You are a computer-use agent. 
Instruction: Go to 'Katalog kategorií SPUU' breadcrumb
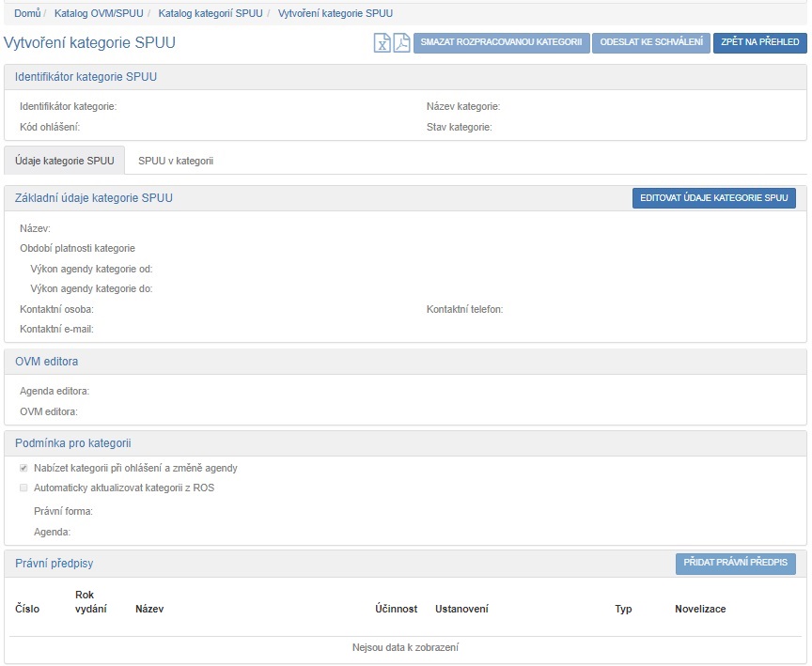210,14
